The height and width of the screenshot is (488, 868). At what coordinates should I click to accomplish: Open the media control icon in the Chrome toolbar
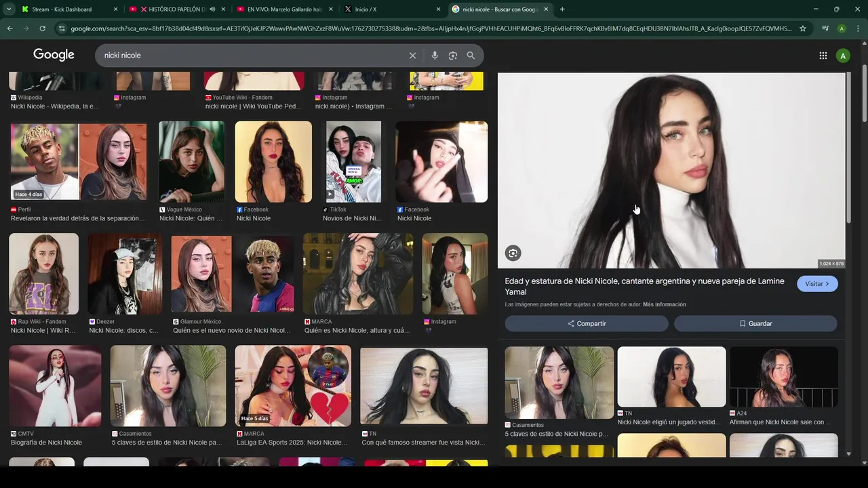click(825, 28)
